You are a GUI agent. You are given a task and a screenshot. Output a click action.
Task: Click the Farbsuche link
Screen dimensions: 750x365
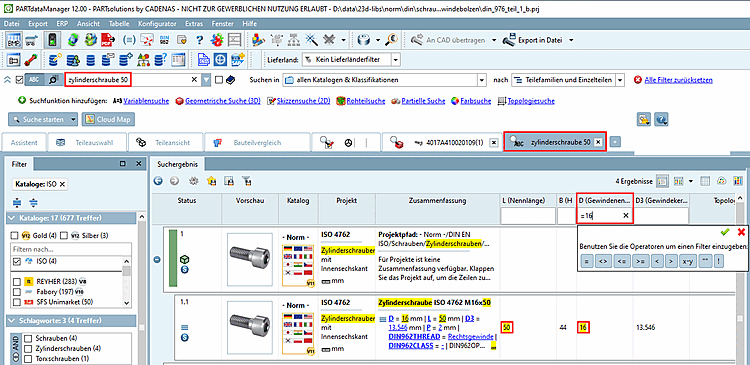475,101
